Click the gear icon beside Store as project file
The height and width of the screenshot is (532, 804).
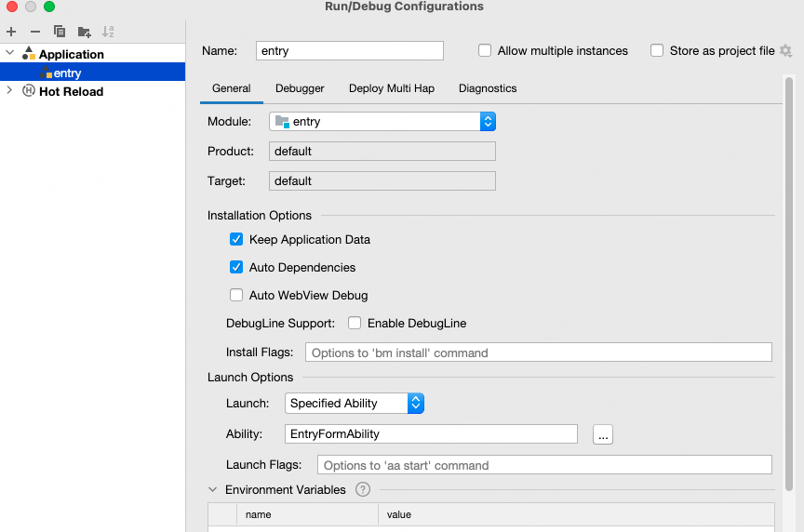click(x=785, y=51)
